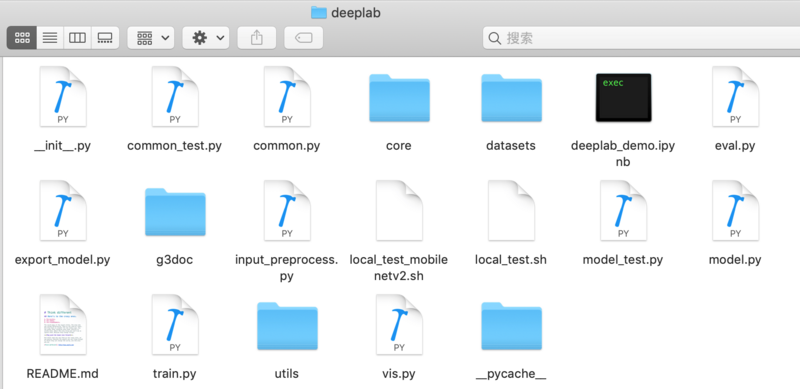
Task: Click the core folder name
Action: (398, 145)
